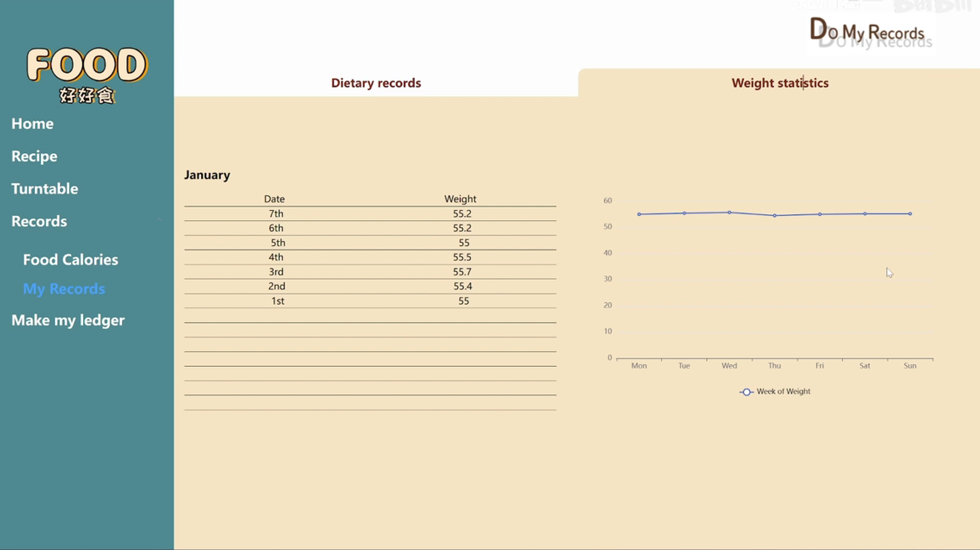Click the Weight column header
This screenshot has height=550, width=980.
(x=460, y=199)
